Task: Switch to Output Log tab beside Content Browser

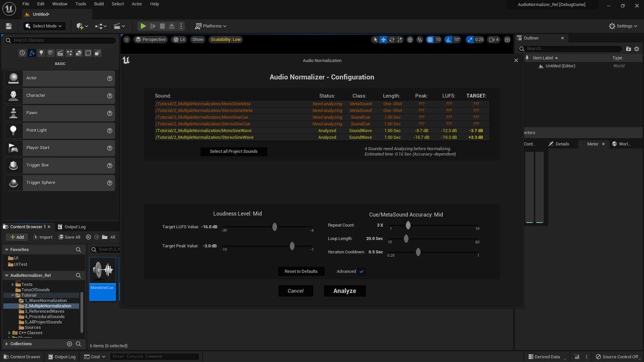Action: [71, 227]
